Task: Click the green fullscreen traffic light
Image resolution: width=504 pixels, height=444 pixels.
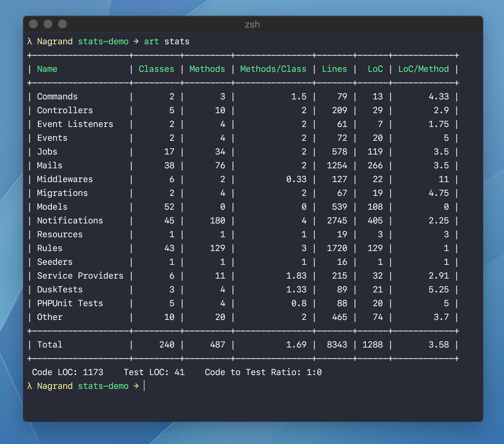Action: (x=62, y=24)
